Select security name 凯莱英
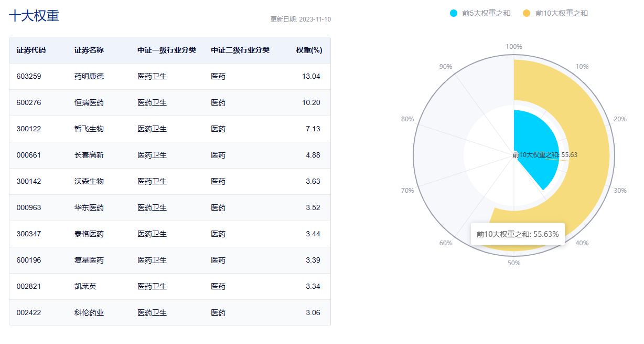 (x=85, y=286)
